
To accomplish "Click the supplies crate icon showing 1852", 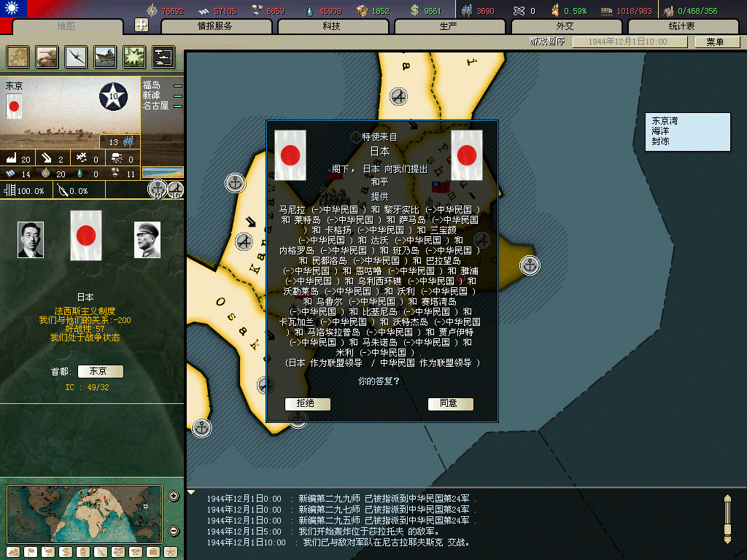I will coord(362,10).
